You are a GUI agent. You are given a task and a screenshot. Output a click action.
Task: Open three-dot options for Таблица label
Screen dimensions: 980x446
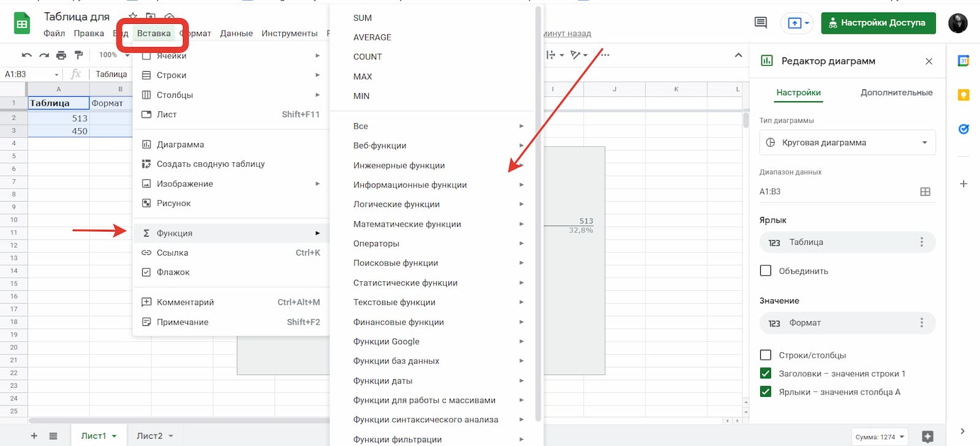click(x=921, y=242)
